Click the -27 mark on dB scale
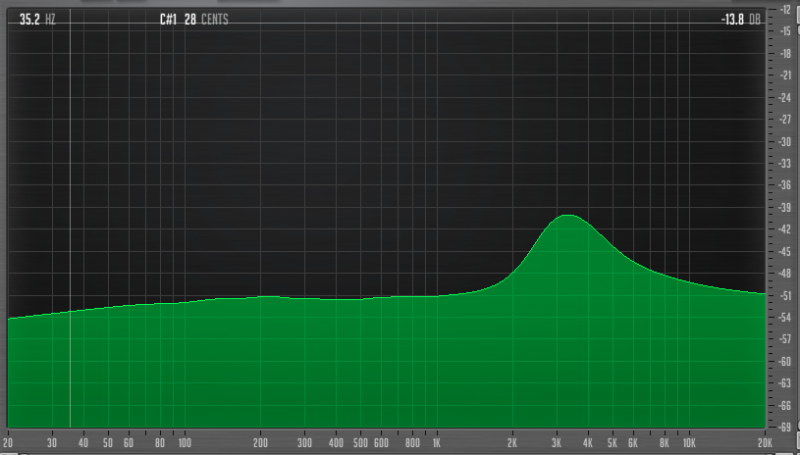 786,119
